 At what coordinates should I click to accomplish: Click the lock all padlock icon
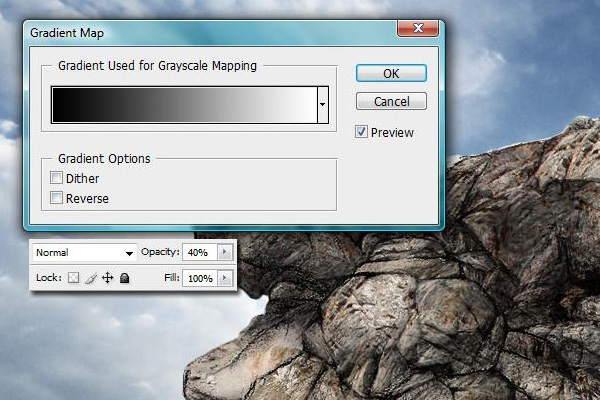pyautogui.click(x=124, y=278)
